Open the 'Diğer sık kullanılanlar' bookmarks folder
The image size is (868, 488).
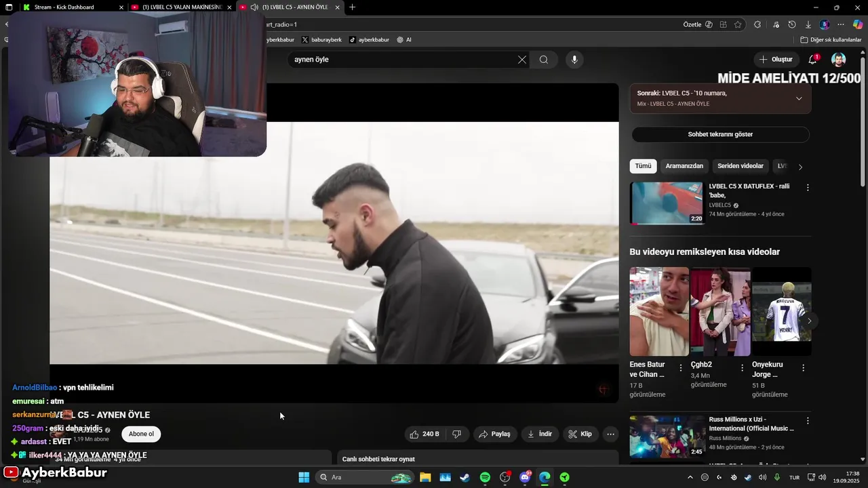(831, 40)
